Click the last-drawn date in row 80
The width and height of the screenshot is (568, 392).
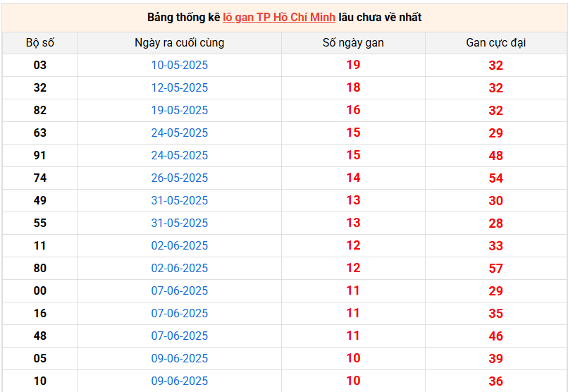point(180,268)
